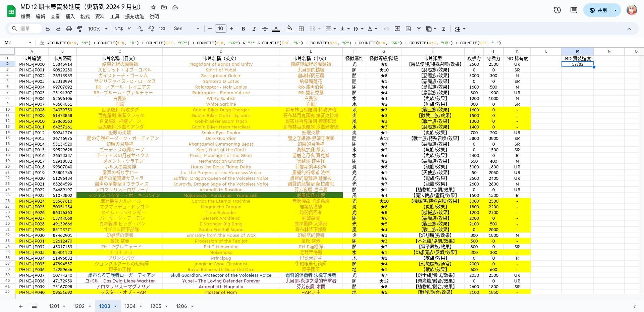The image size is (644, 312).
Task: Click the redo arrow
Action: 58,29
